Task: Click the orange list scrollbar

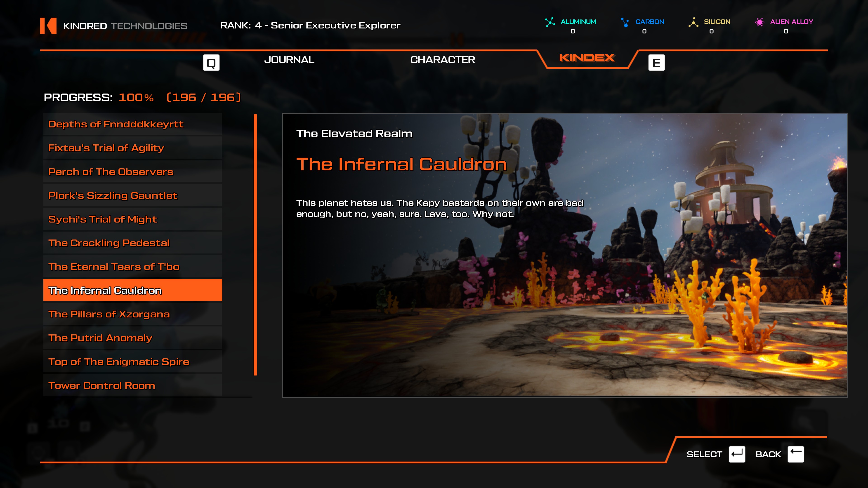Action: [x=255, y=244]
